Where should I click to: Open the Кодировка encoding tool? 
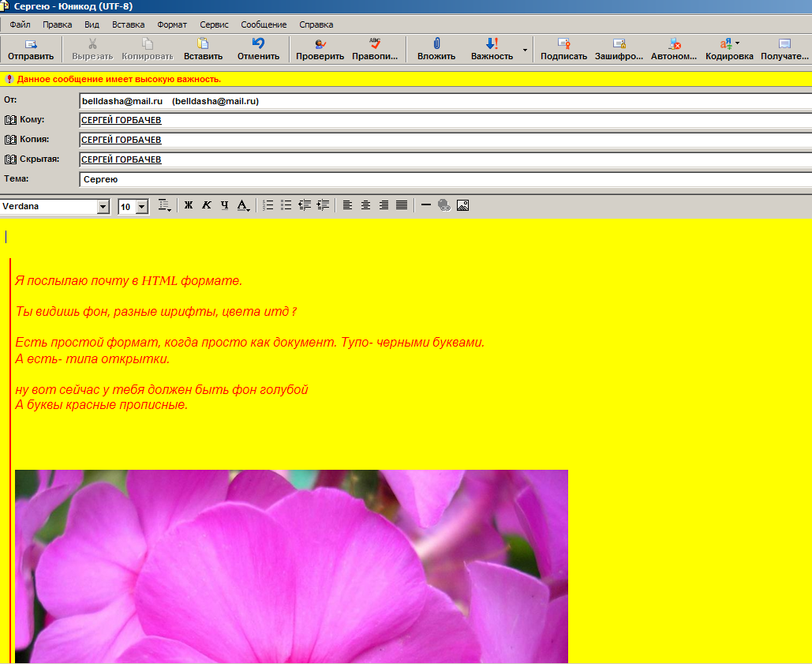point(729,49)
